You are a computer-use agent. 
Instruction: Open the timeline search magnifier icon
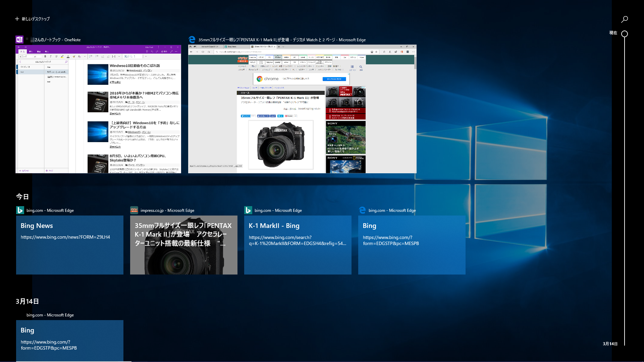click(x=624, y=19)
